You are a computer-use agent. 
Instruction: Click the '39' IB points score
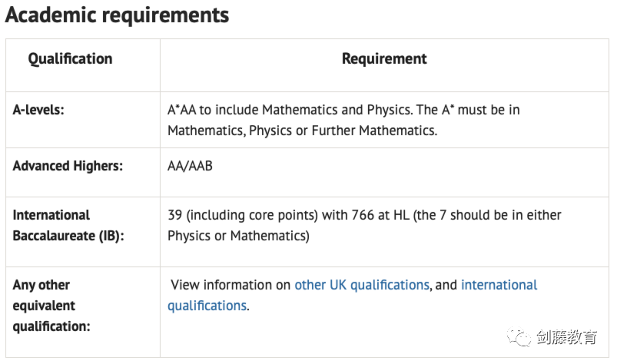(x=175, y=215)
